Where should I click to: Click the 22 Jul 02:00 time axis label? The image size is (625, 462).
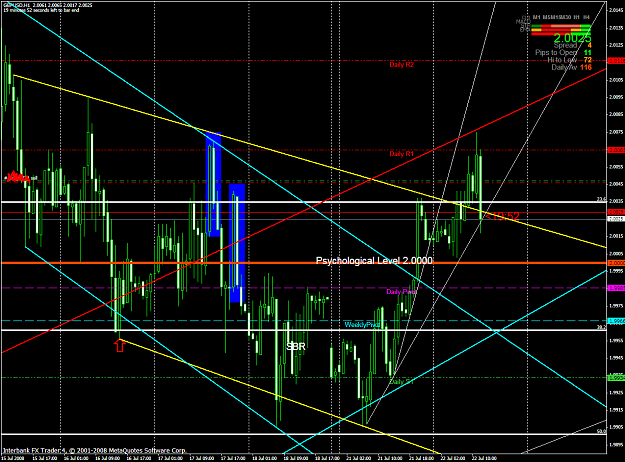point(453,458)
